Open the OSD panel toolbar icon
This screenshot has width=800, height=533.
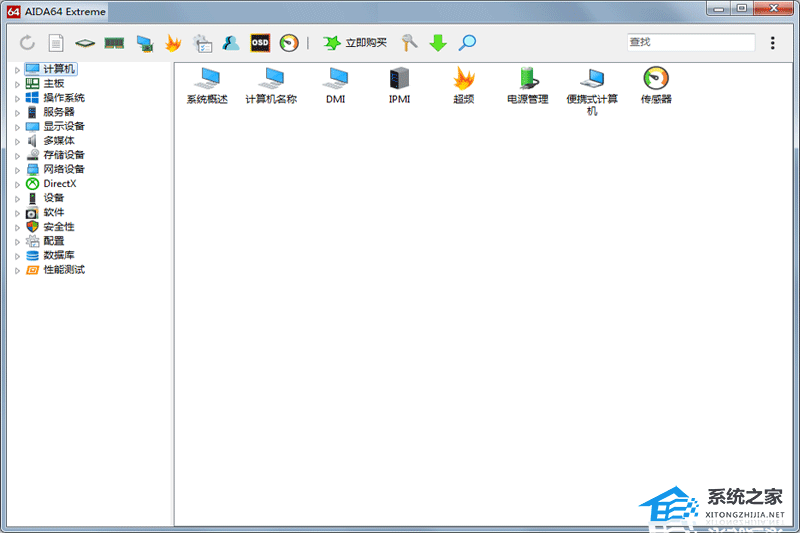260,43
